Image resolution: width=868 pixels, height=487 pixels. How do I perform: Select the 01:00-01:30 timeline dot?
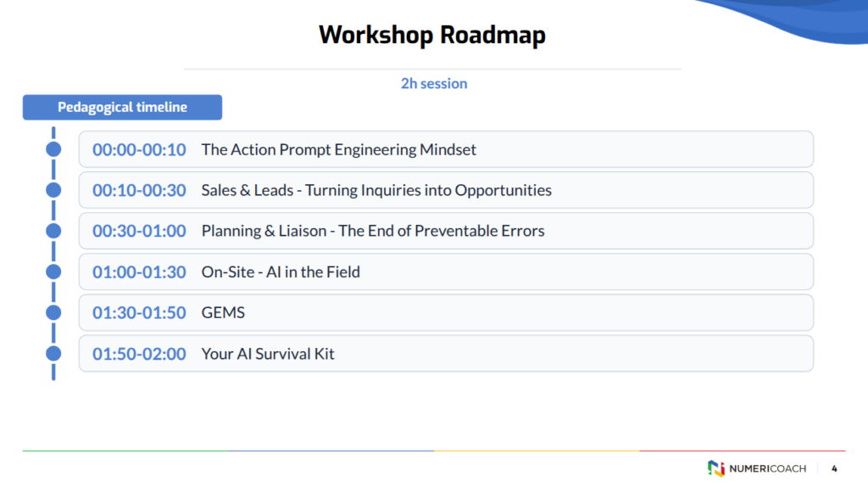pos(53,272)
